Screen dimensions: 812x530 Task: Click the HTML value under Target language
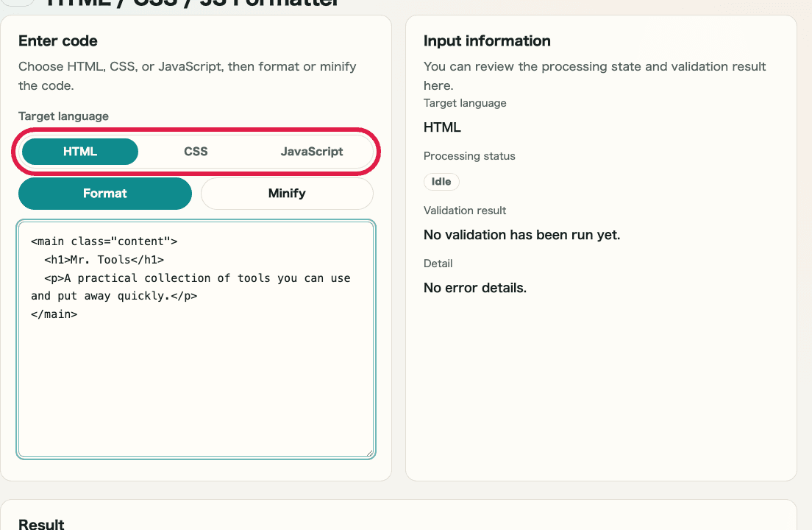[441, 127]
